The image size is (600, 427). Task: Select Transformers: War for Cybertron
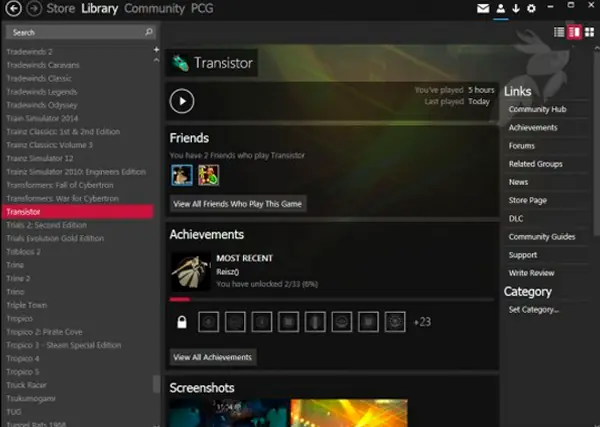point(62,199)
